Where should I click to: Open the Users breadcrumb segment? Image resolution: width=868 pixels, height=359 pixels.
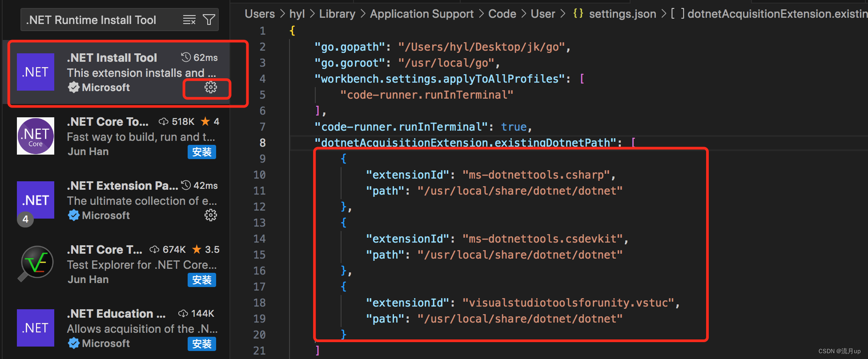260,14
